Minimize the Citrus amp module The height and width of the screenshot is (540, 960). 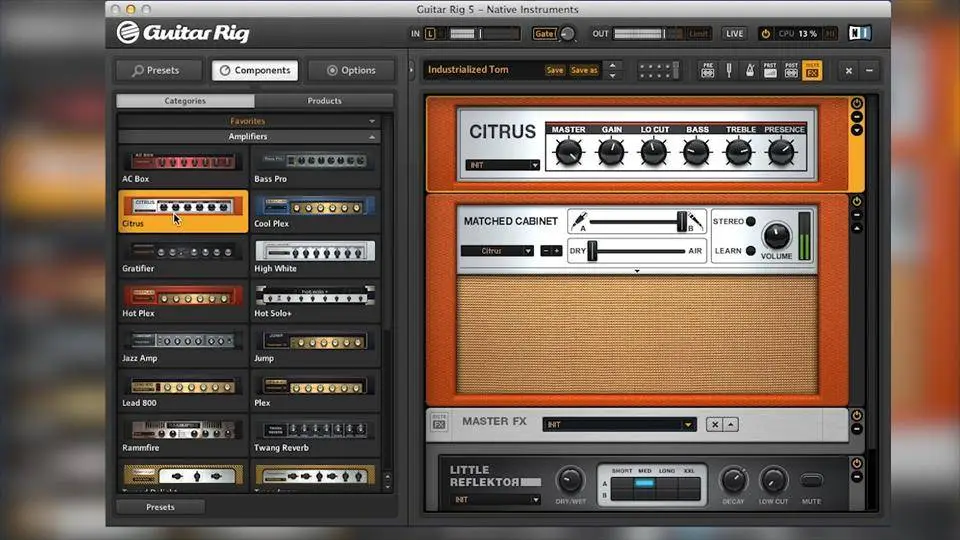pos(857,116)
